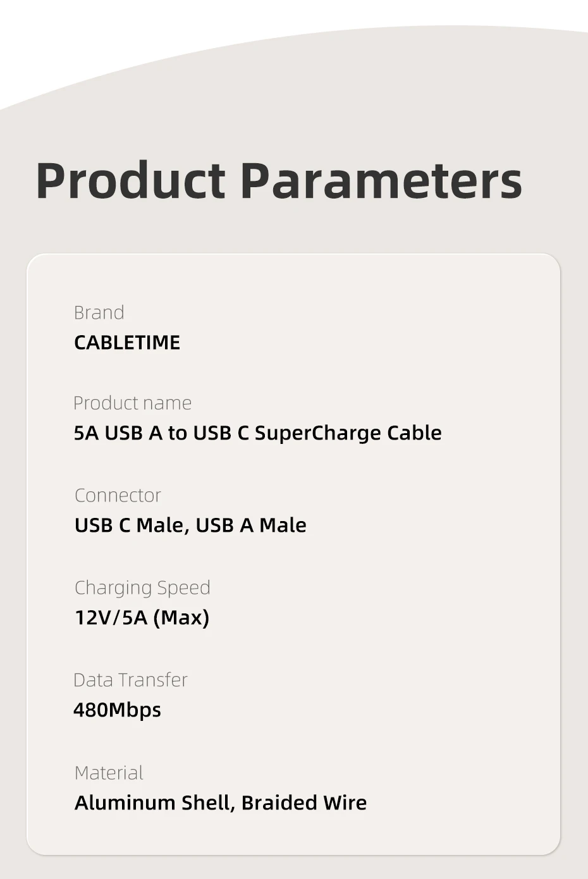Viewport: 588px width, 879px height.
Task: Click the word "Parameters" in the heading
Action: (381, 181)
